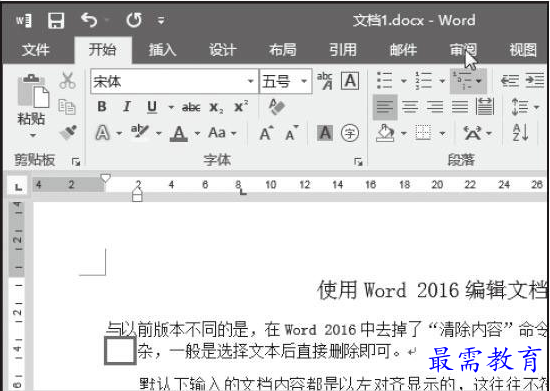Toggle underline formatting
This screenshot has width=550, height=391.
point(152,107)
